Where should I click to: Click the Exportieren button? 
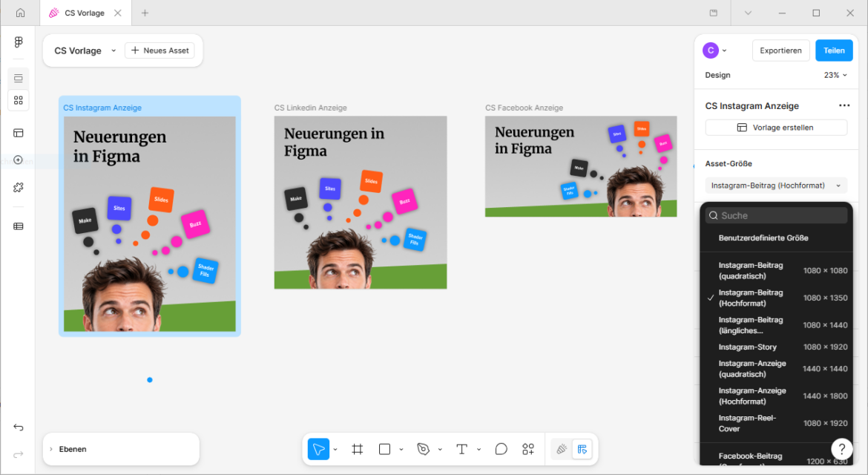point(780,50)
